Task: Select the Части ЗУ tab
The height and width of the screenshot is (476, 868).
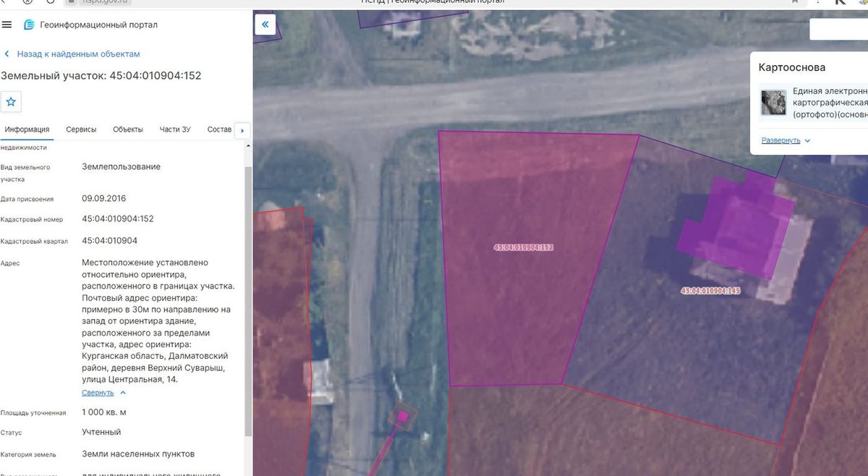Action: click(x=175, y=129)
